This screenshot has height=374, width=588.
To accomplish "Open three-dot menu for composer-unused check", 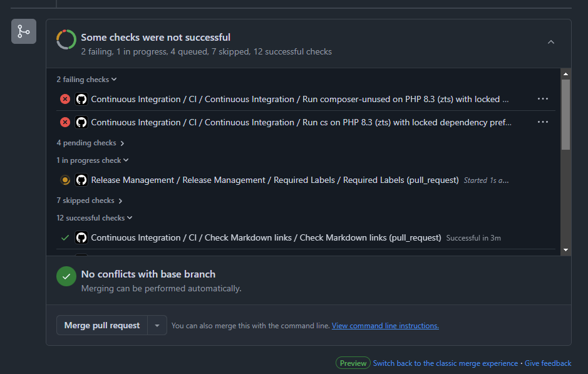I will coord(543,99).
